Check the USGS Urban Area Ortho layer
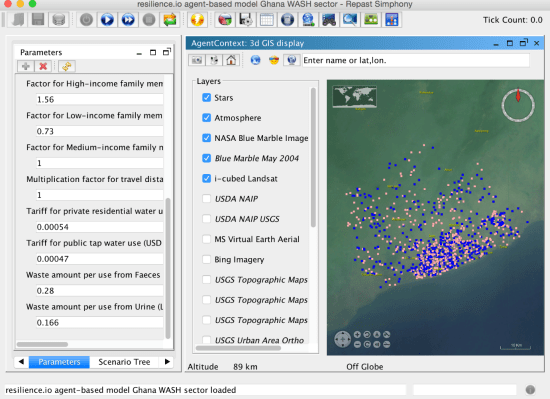Image resolution: width=550 pixels, height=399 pixels. click(x=207, y=340)
